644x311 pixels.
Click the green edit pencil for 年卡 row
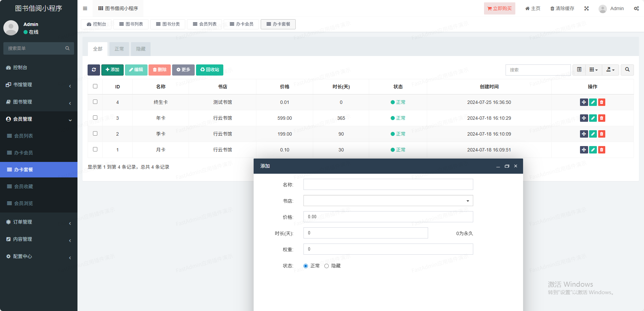tap(593, 118)
